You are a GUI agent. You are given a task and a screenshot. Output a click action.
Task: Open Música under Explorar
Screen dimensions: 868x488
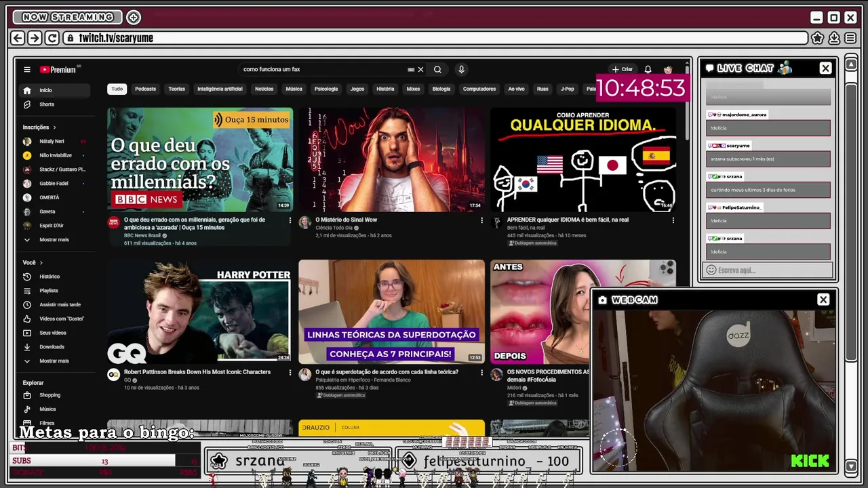[x=54, y=409]
